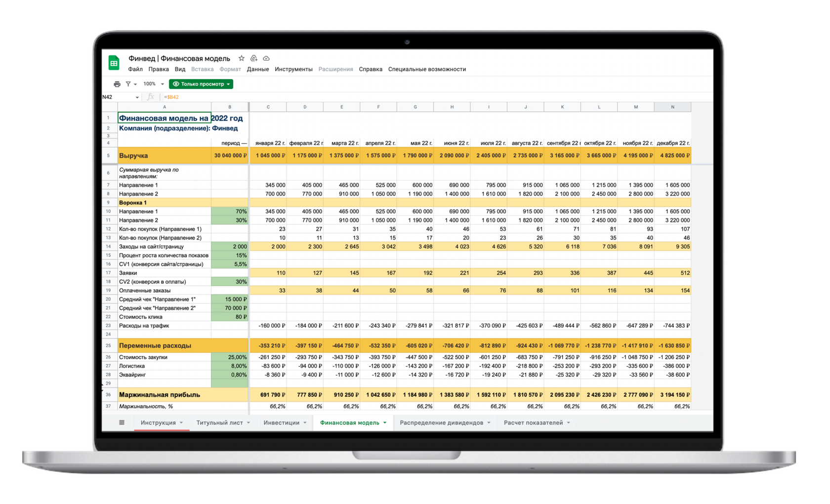Open the Файл menu

coord(135,69)
